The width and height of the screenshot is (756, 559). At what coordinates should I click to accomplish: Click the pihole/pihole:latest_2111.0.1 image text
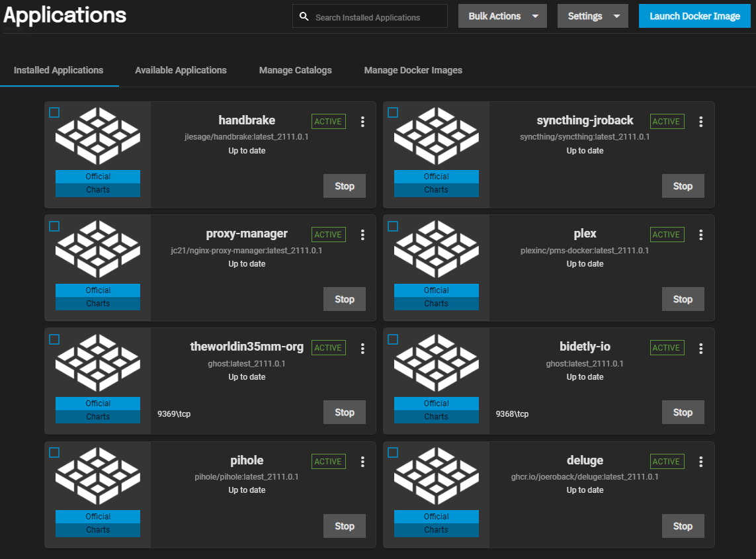coord(246,477)
